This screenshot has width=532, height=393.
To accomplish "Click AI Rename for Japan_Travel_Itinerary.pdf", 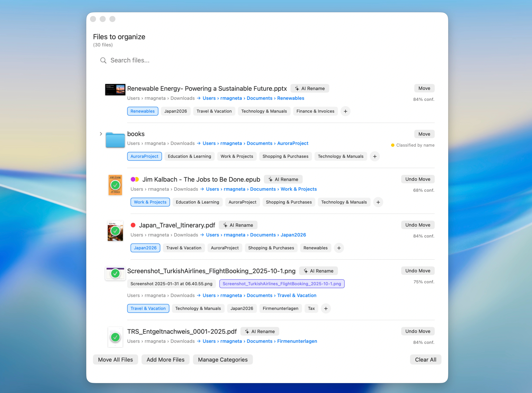I will point(238,225).
